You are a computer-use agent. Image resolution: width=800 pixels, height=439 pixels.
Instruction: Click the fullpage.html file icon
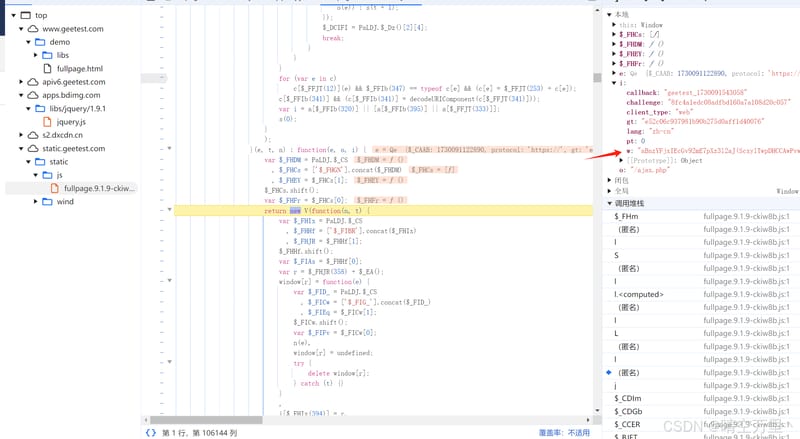pyautogui.click(x=47, y=68)
